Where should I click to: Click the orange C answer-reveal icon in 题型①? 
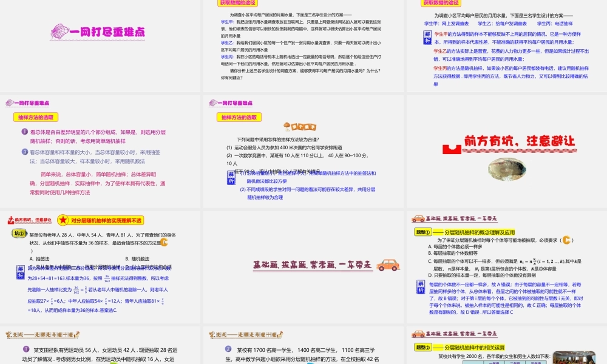click(566, 241)
